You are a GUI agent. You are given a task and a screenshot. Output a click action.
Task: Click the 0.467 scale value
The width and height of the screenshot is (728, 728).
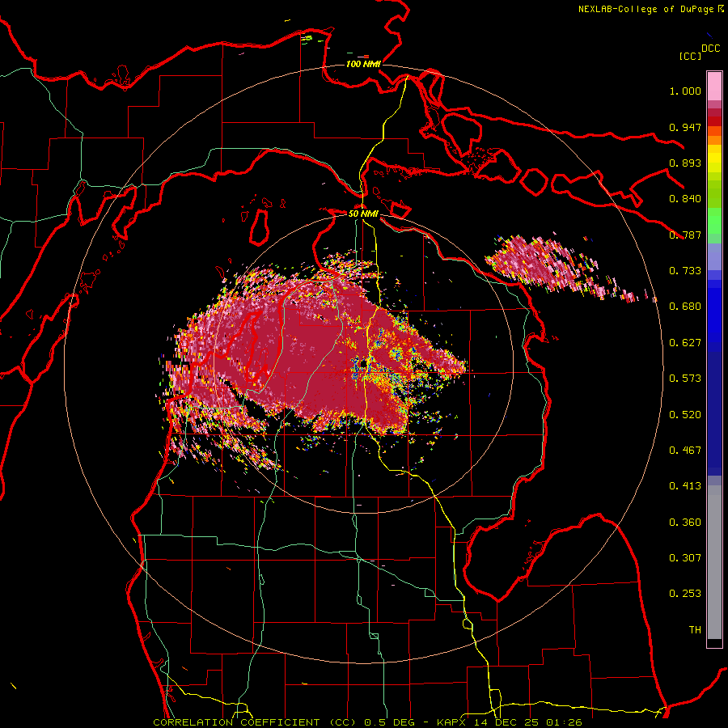[x=685, y=451]
